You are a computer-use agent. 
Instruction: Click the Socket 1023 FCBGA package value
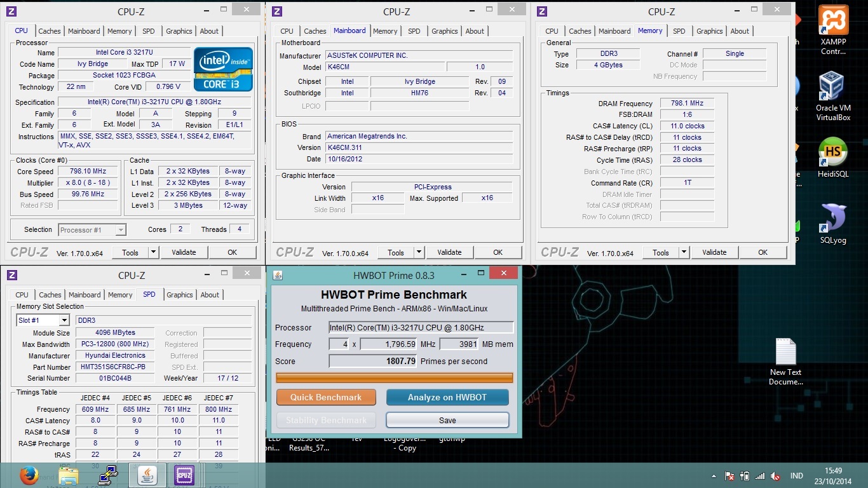pyautogui.click(x=124, y=76)
